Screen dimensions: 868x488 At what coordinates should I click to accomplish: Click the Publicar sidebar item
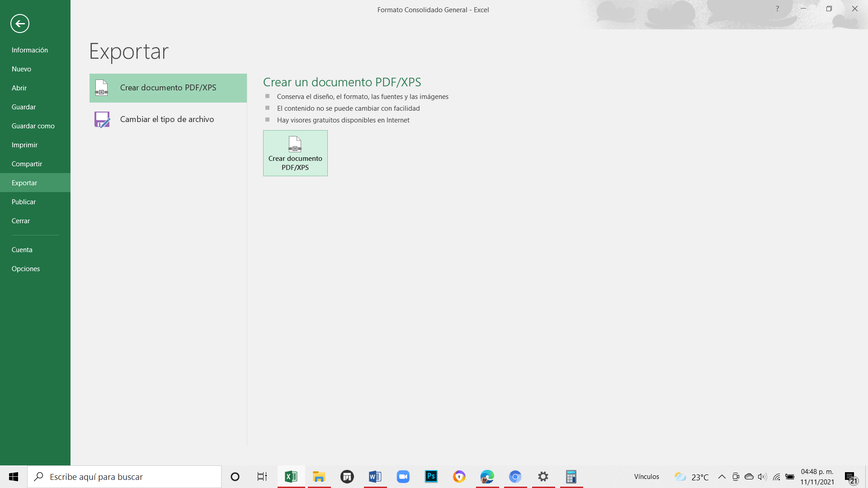[24, 202]
